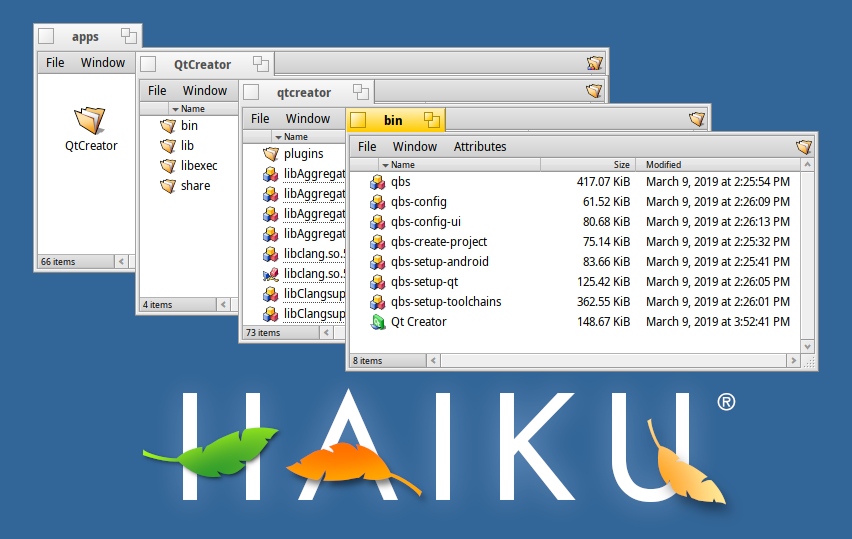Viewport: 852px width, 539px height.
Task: Open the libexec folder in QtCreator window
Action: point(168,166)
